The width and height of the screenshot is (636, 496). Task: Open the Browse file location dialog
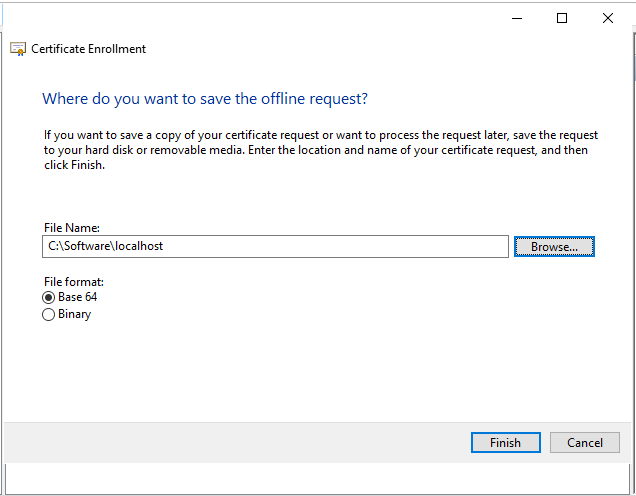(554, 246)
